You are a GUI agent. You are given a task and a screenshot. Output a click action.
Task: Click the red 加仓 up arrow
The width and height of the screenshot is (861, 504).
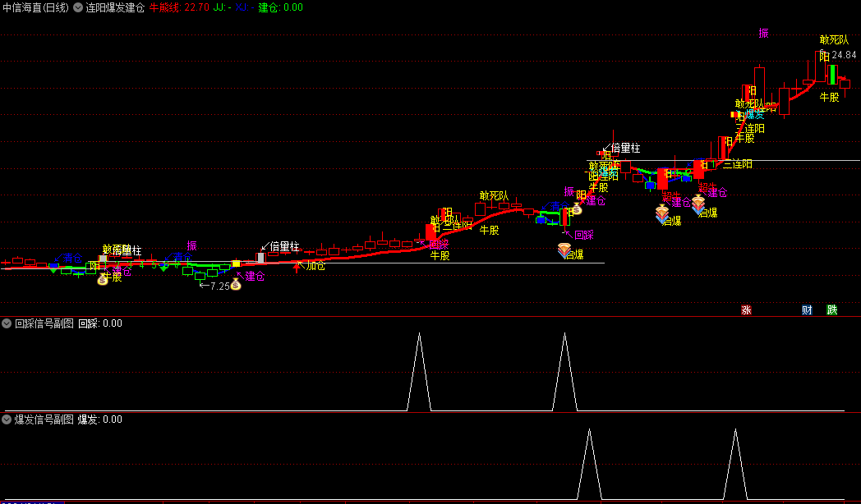pyautogui.click(x=297, y=268)
